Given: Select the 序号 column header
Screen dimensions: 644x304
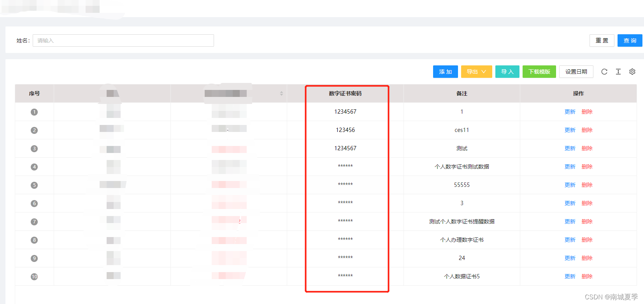Looking at the screenshot, I should (34, 93).
